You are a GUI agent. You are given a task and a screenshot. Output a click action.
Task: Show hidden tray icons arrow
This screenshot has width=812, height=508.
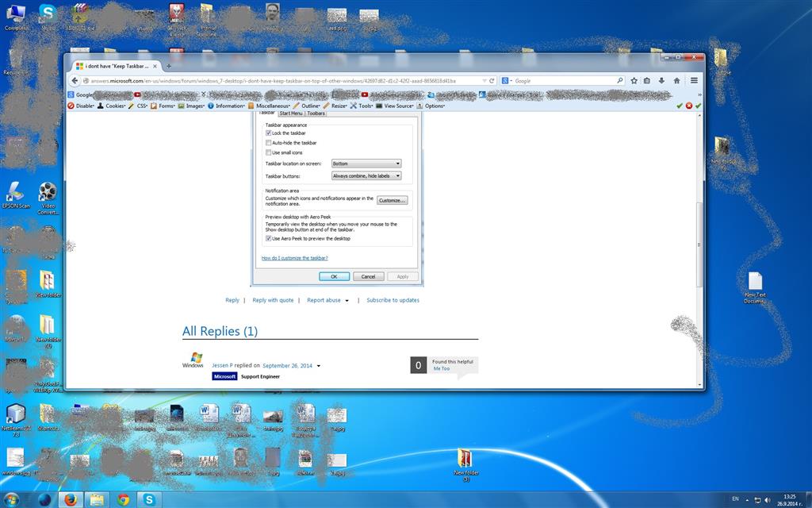747,500
